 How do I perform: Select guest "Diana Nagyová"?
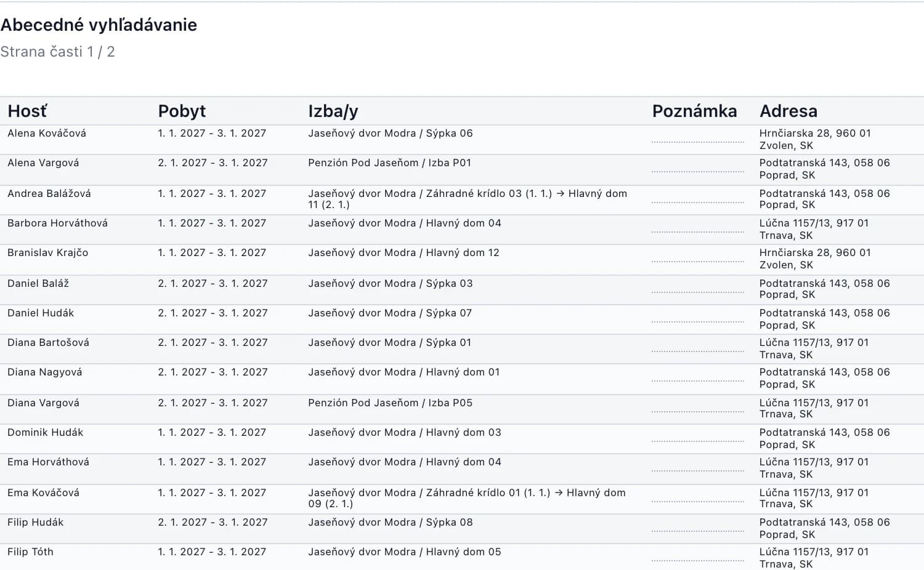pos(44,372)
